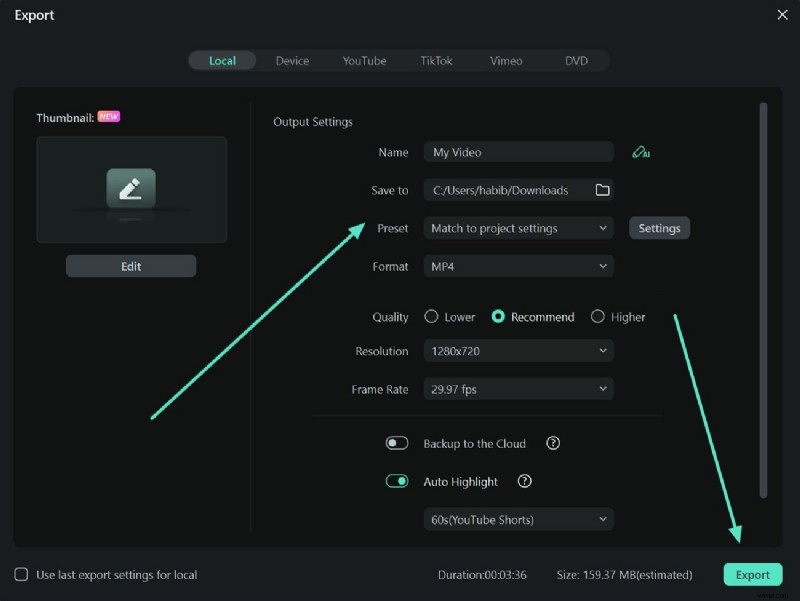
Task: Click the Export button
Action: click(x=753, y=575)
